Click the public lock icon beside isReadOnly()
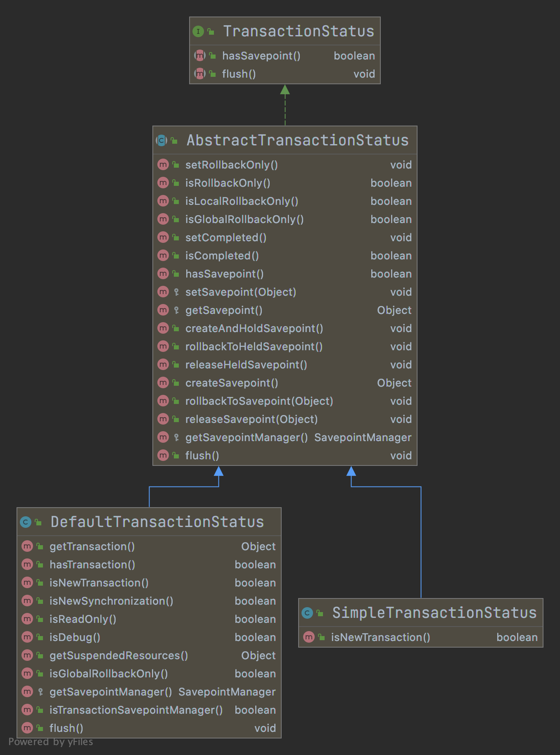 click(x=40, y=619)
